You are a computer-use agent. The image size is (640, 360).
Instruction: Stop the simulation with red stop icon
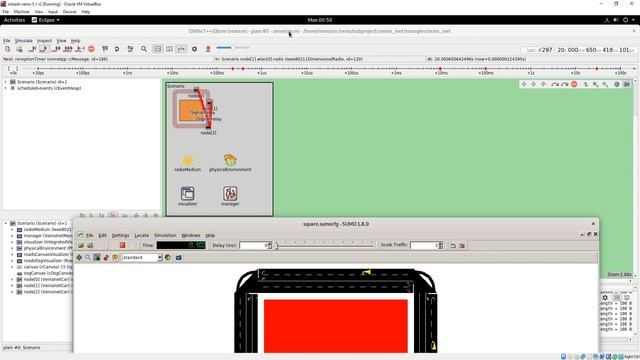coord(91,49)
